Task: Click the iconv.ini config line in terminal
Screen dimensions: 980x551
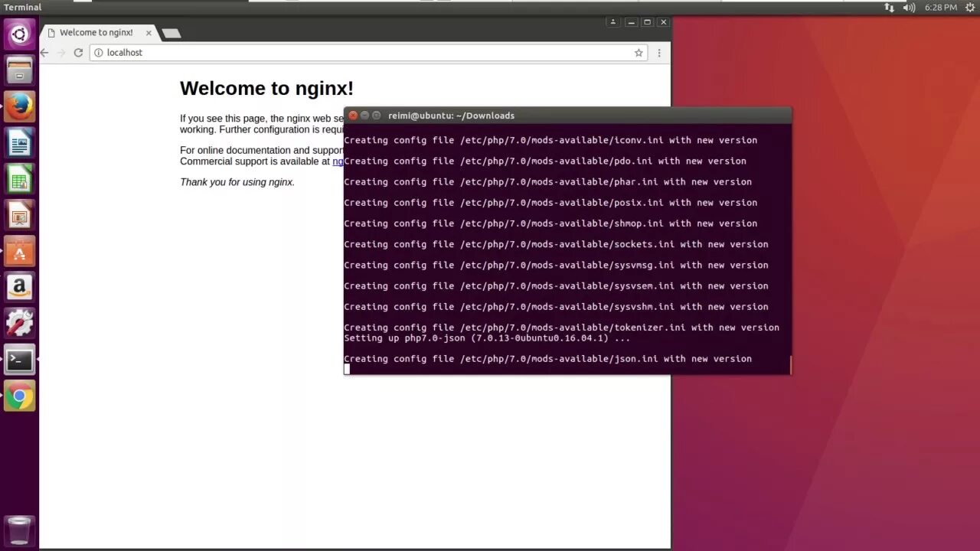Action: click(x=550, y=140)
